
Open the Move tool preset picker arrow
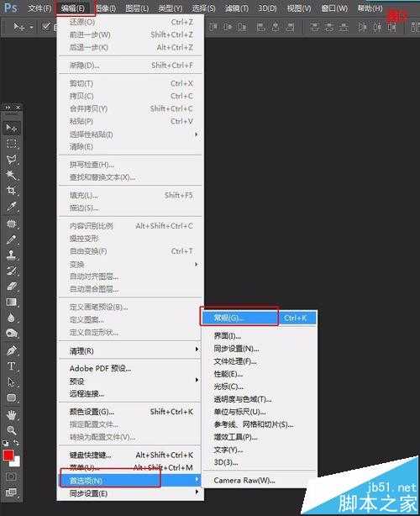tap(31, 27)
